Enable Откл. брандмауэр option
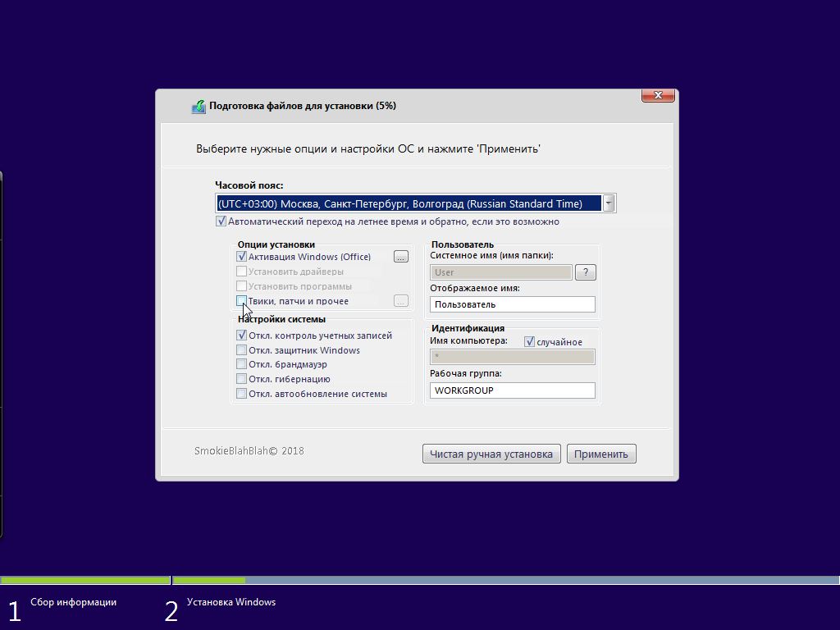Image resolution: width=840 pixels, height=630 pixels. pyautogui.click(x=242, y=364)
